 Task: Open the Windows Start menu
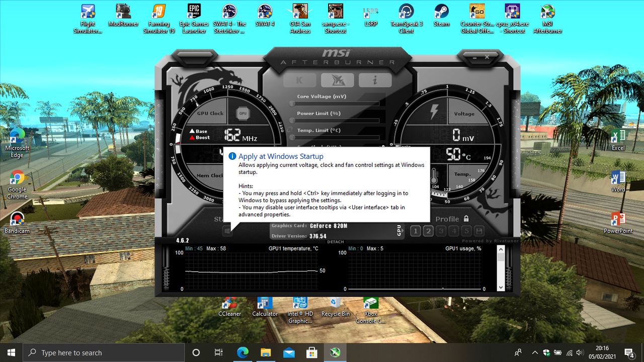pyautogui.click(x=12, y=352)
